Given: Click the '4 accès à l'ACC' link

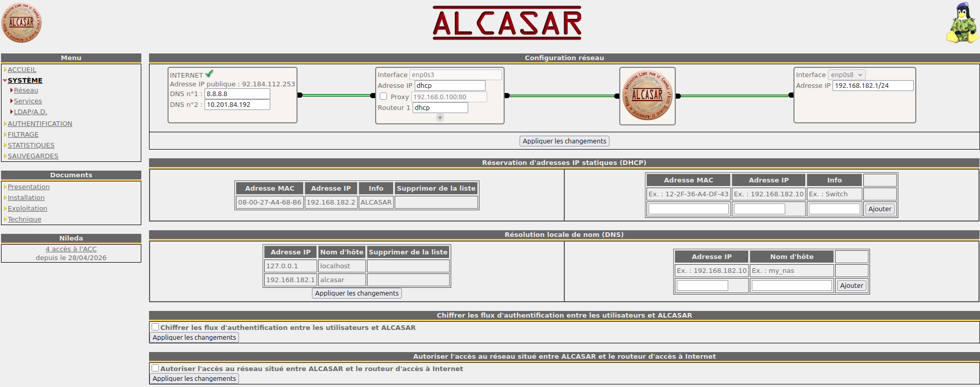Looking at the screenshot, I should click(71, 249).
